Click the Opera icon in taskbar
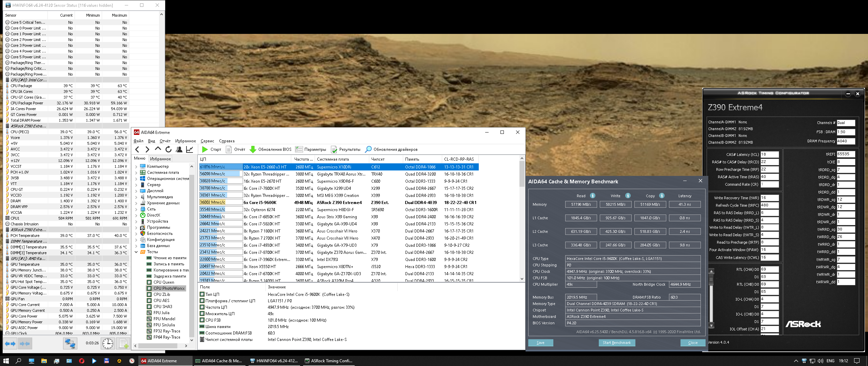This screenshot has height=366, width=868. (81, 361)
